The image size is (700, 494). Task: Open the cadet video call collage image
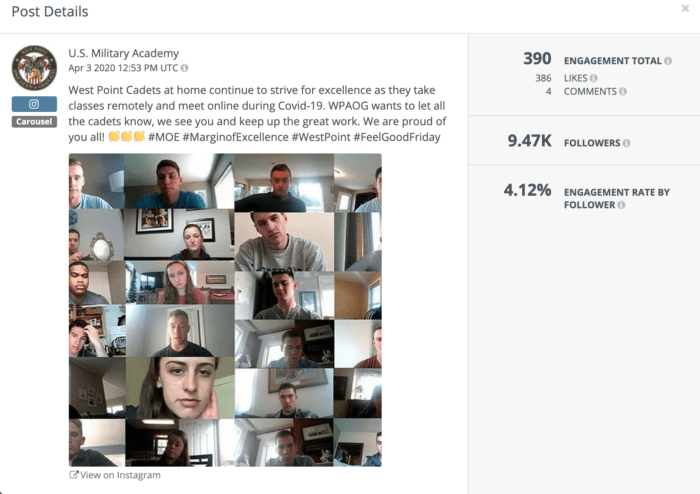pyautogui.click(x=225, y=310)
